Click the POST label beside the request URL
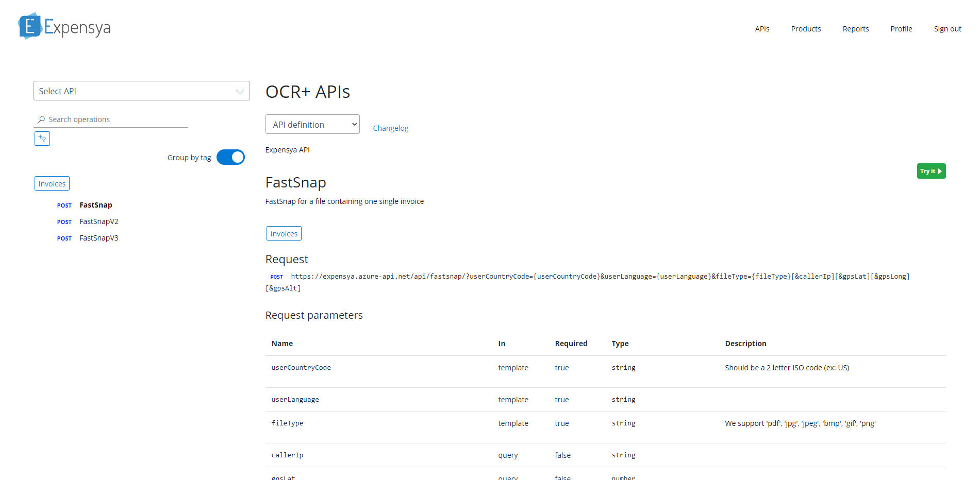The height and width of the screenshot is (480, 980). coord(277,277)
